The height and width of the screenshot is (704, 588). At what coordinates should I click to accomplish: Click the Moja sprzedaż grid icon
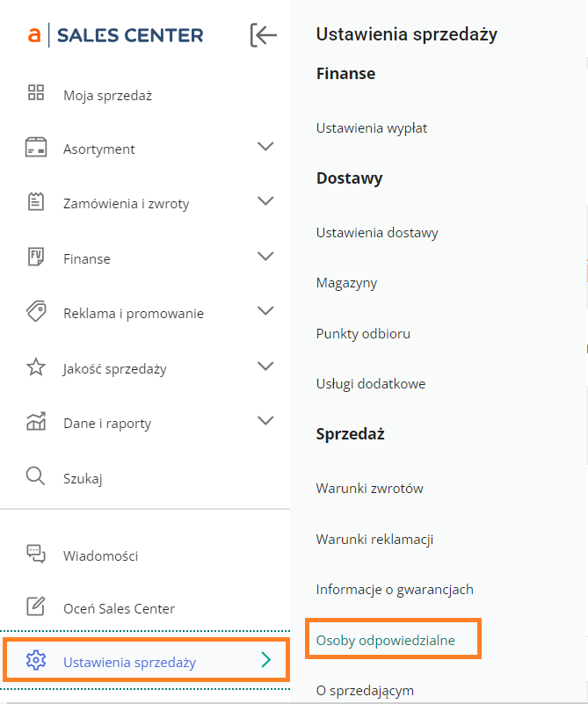pyautogui.click(x=36, y=94)
